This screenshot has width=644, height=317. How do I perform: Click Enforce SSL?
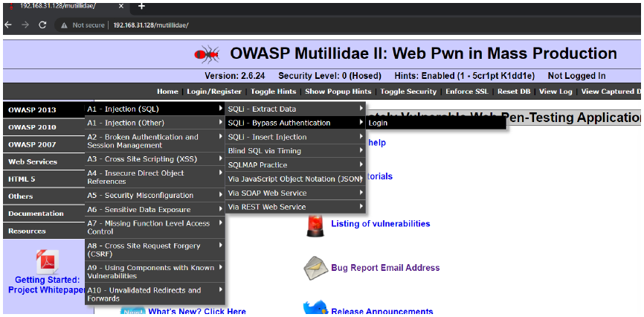467,92
